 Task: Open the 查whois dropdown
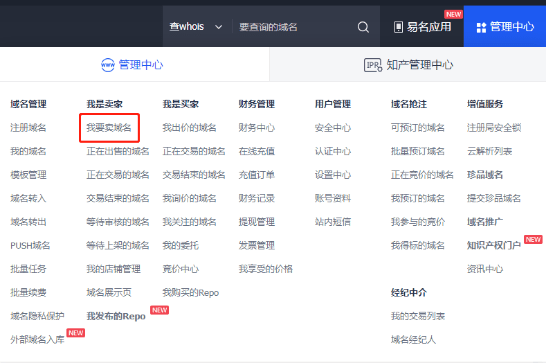[196, 27]
